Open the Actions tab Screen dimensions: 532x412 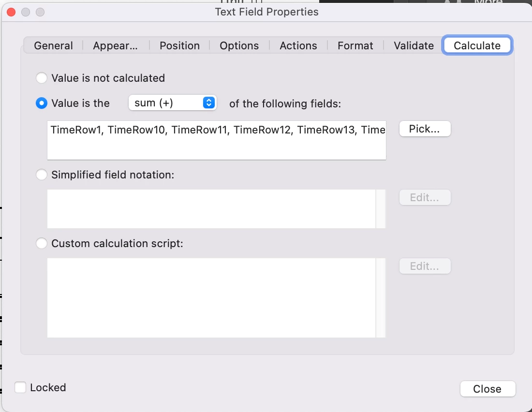pyautogui.click(x=298, y=45)
